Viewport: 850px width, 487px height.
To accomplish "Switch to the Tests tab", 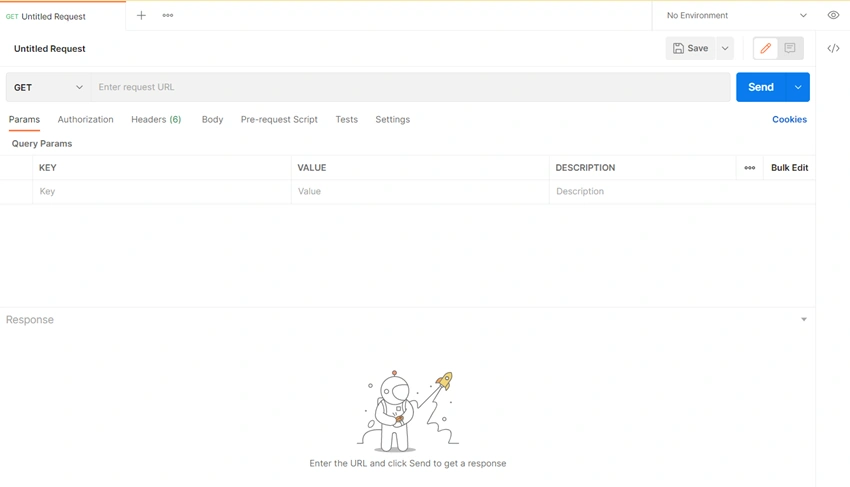I will point(346,119).
